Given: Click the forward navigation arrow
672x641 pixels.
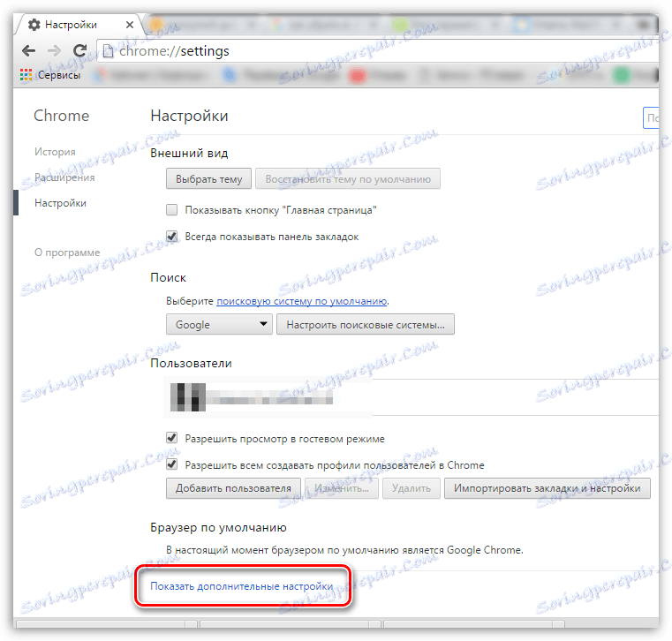Looking at the screenshot, I should (x=54, y=51).
